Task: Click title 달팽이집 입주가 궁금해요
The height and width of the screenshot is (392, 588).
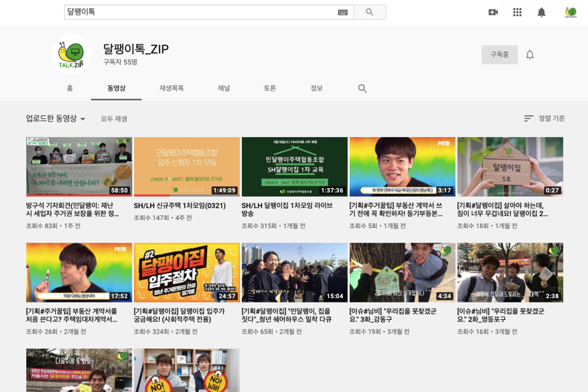Action: [179, 315]
